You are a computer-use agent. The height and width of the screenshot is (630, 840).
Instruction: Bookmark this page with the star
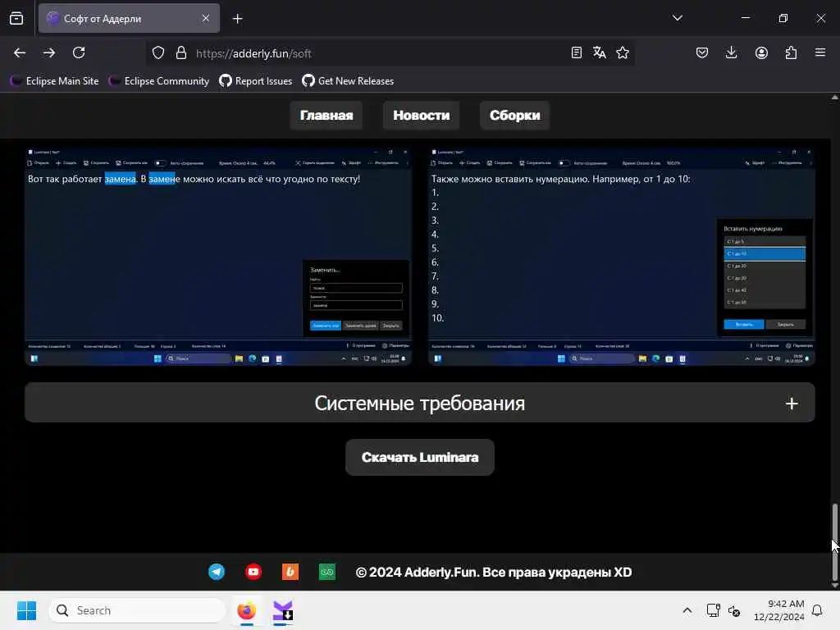click(623, 52)
